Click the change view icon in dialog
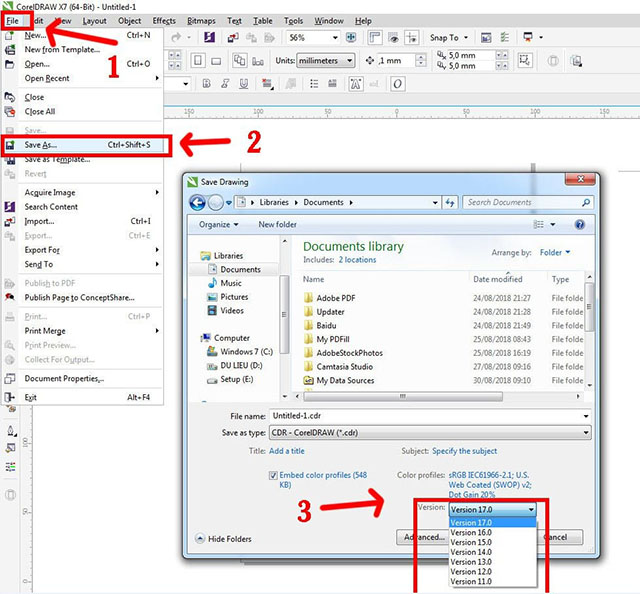This screenshot has height=594, width=640. coord(539,225)
